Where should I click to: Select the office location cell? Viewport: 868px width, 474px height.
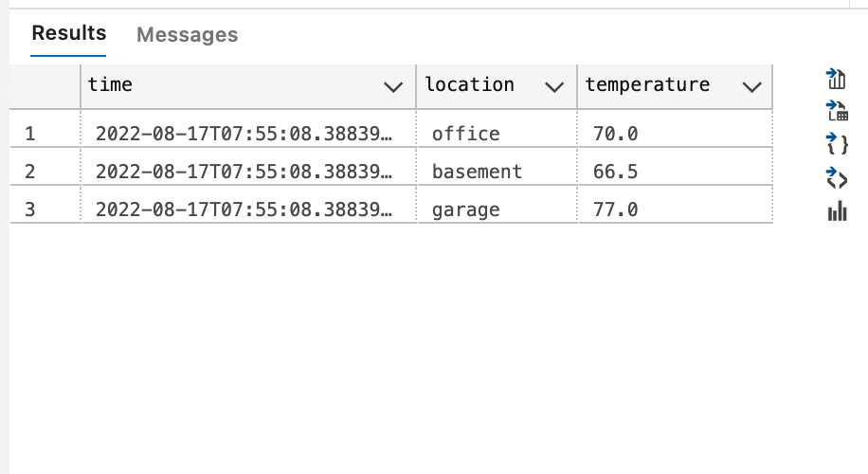tap(465, 134)
